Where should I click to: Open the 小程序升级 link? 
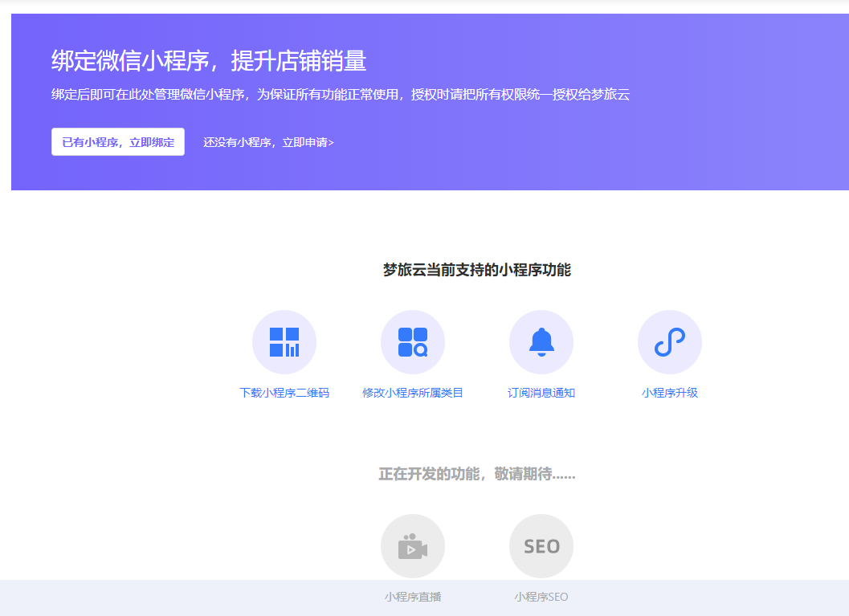click(670, 393)
